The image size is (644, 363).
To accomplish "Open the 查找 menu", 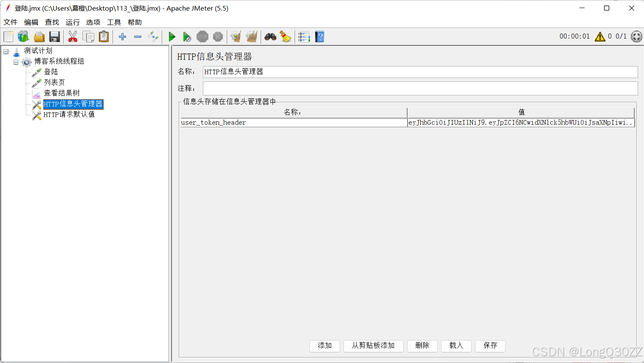I will 52,22.
